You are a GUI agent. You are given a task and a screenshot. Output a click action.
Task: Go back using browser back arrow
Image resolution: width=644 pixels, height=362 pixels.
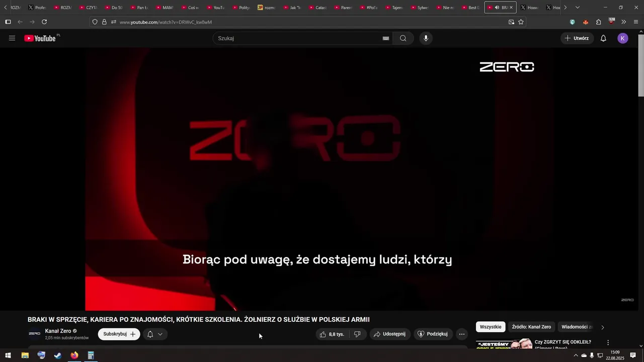coord(20,22)
